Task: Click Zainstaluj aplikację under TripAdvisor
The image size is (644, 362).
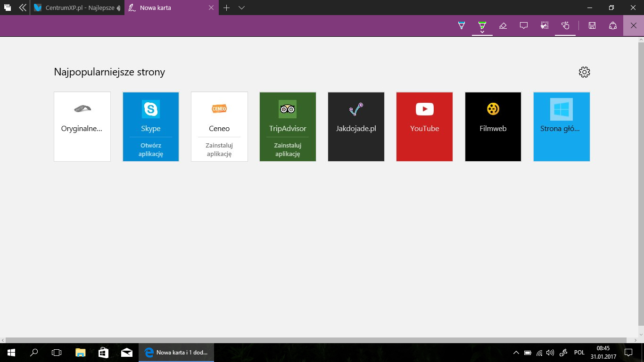Action: pyautogui.click(x=288, y=149)
